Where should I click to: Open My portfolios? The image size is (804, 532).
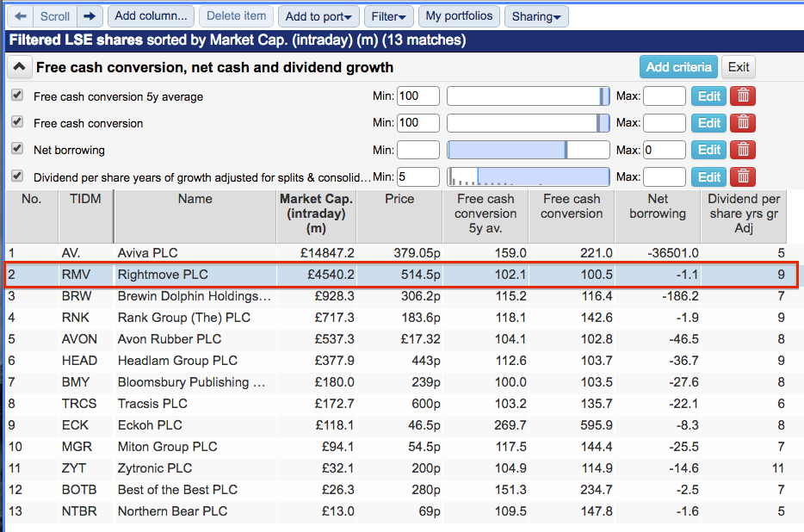tap(459, 16)
